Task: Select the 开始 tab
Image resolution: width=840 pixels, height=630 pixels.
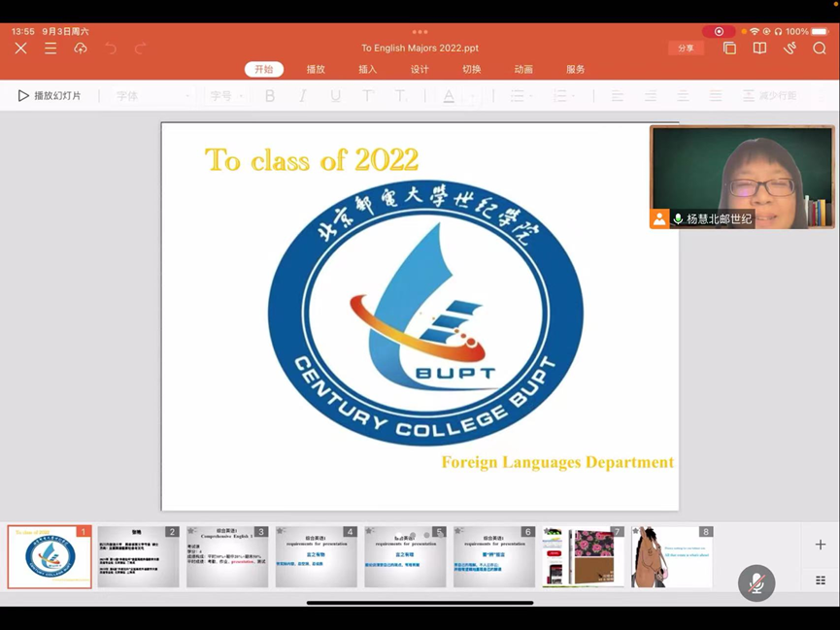Action: click(264, 69)
